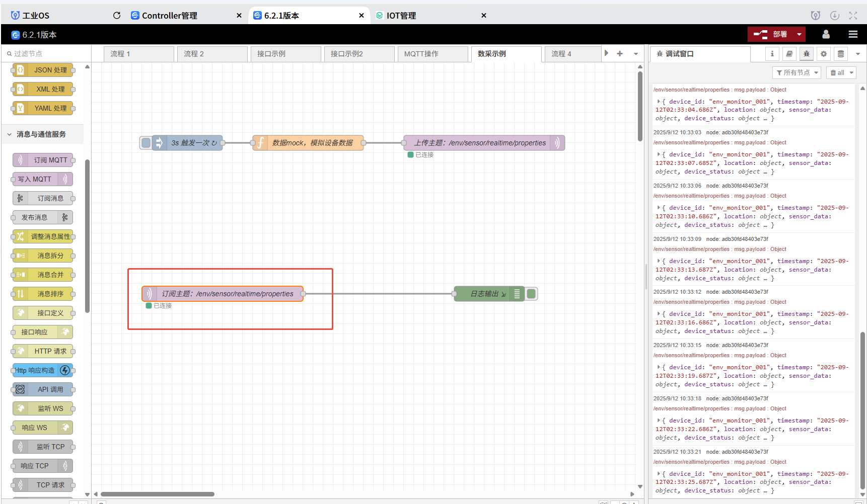Add a new flow tab with plus icon
Image resolution: width=867 pixels, height=504 pixels.
pos(620,54)
